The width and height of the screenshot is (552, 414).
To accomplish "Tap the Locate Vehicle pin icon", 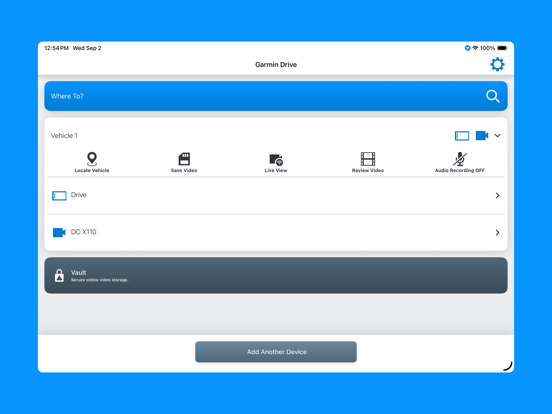I will pyautogui.click(x=92, y=159).
